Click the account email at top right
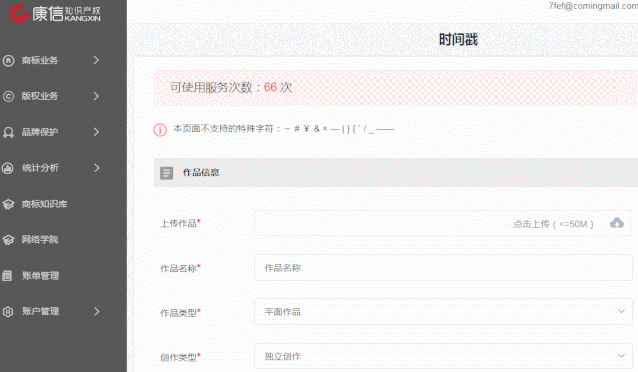638x372 pixels. coord(593,6)
